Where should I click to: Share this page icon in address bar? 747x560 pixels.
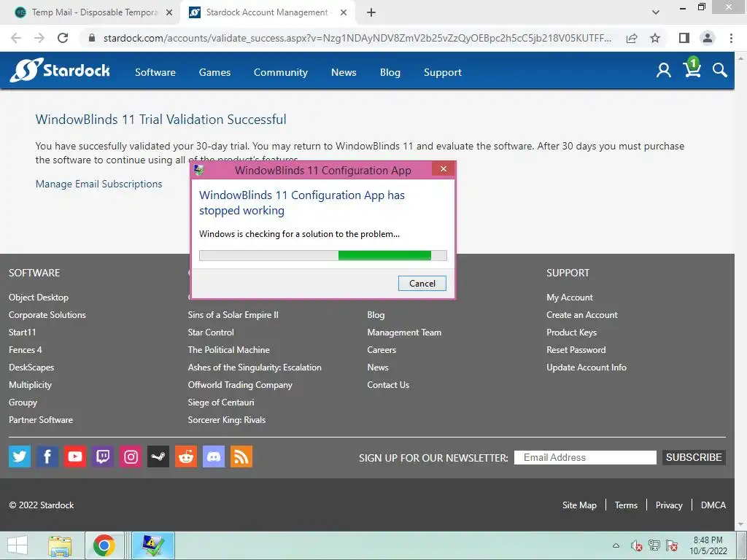pos(632,38)
